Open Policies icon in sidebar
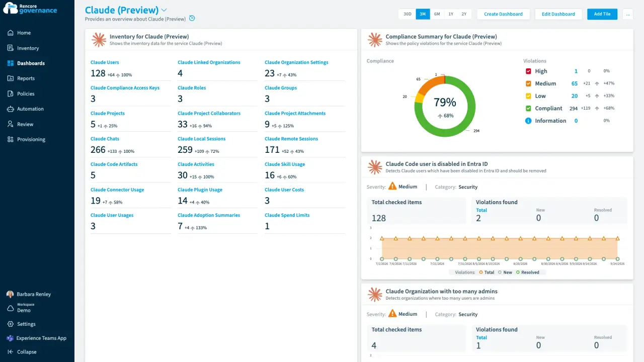 [10, 94]
